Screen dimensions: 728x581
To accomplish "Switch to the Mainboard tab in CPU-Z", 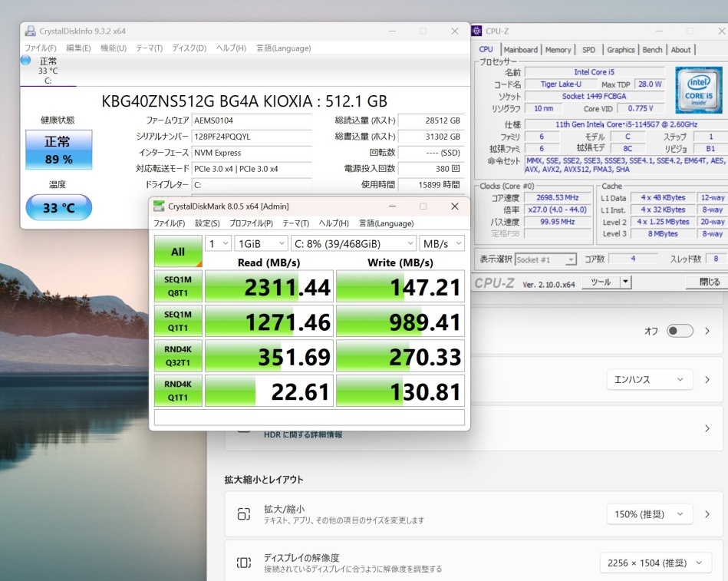I will pyautogui.click(x=520, y=50).
